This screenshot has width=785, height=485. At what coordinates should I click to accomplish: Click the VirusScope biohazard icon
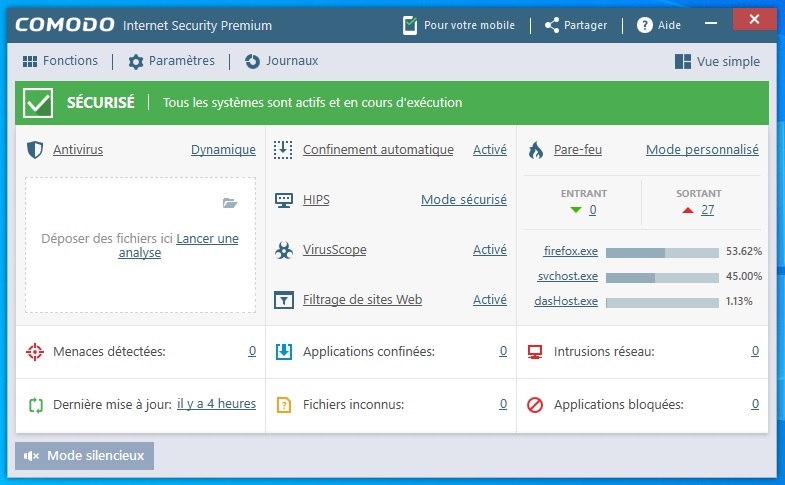[x=284, y=250]
